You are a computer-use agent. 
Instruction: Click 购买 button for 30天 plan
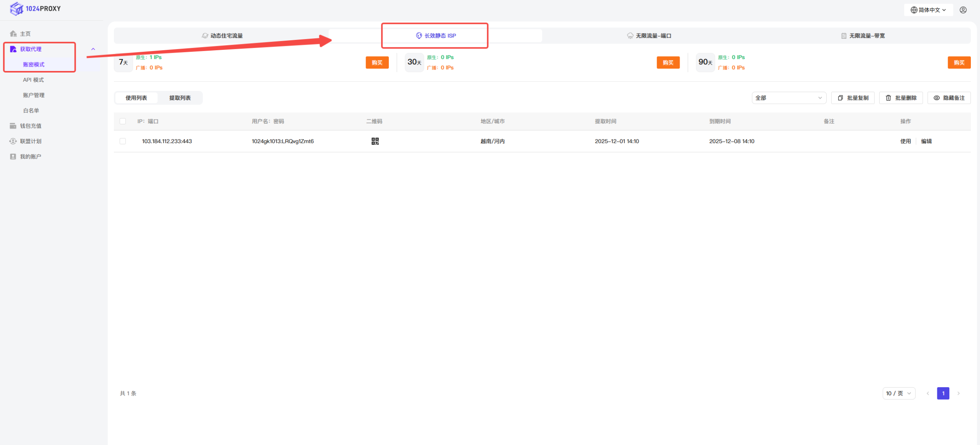coord(668,63)
